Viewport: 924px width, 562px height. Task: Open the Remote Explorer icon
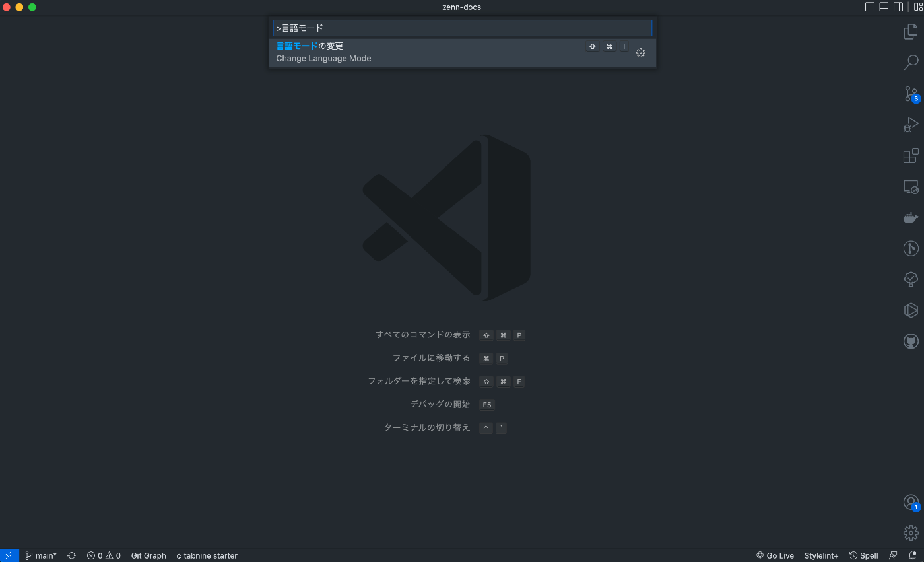911,187
